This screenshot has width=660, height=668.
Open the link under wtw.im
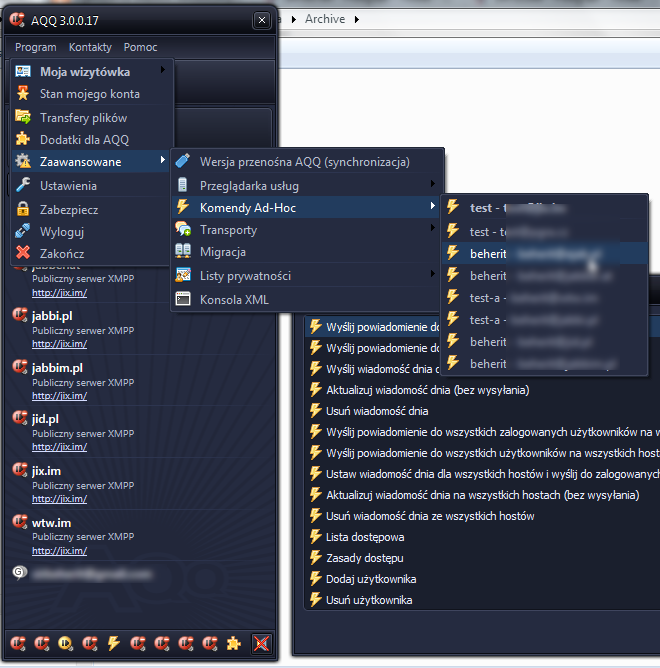(59, 551)
